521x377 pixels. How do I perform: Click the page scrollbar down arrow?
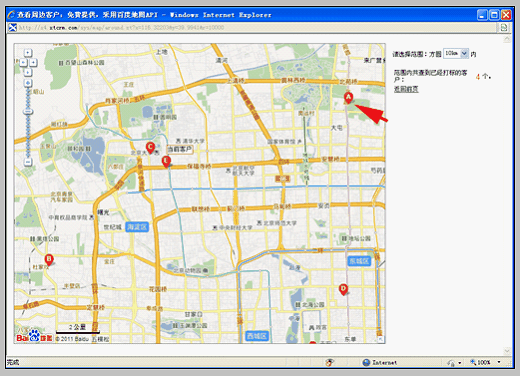(507, 351)
